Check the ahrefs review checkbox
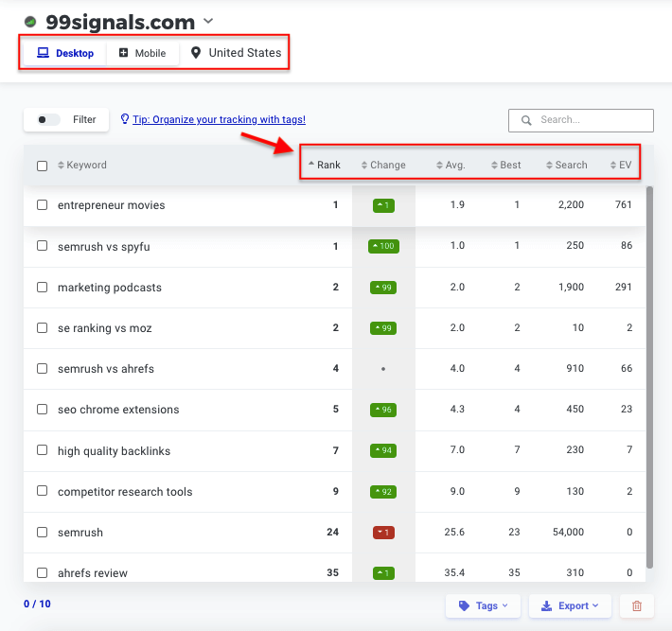The width and height of the screenshot is (672, 631). tap(42, 572)
